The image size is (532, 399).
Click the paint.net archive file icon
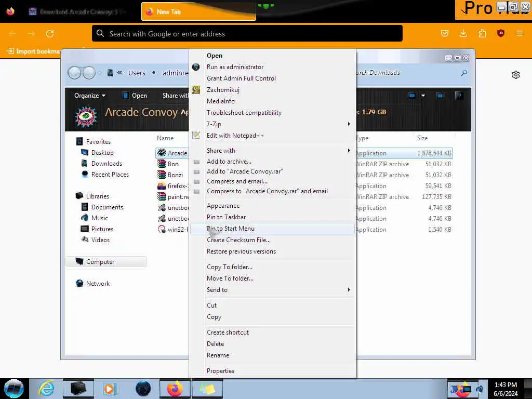162,196
